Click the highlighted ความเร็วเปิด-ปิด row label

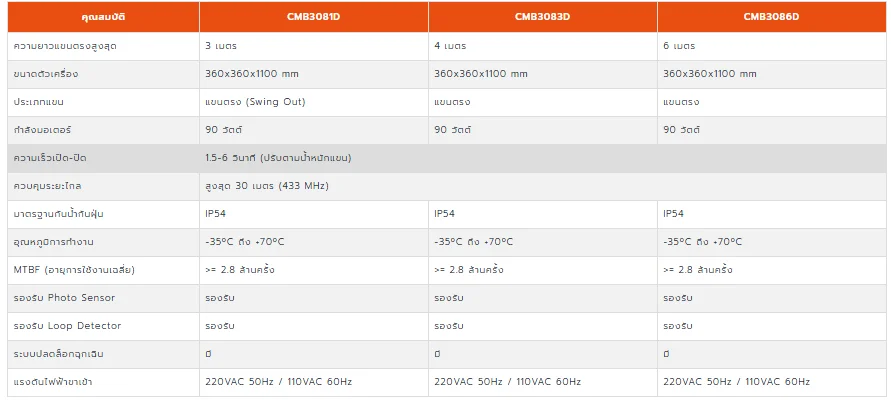(x=103, y=158)
